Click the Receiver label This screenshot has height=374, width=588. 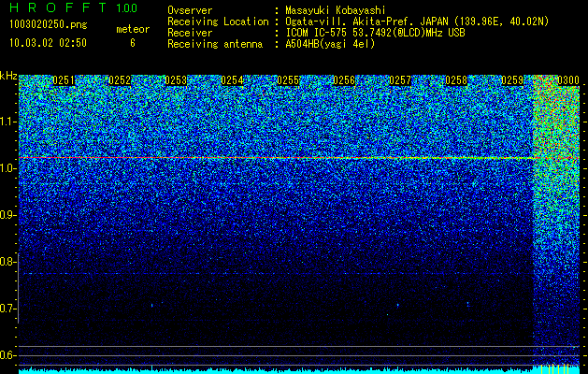point(190,33)
